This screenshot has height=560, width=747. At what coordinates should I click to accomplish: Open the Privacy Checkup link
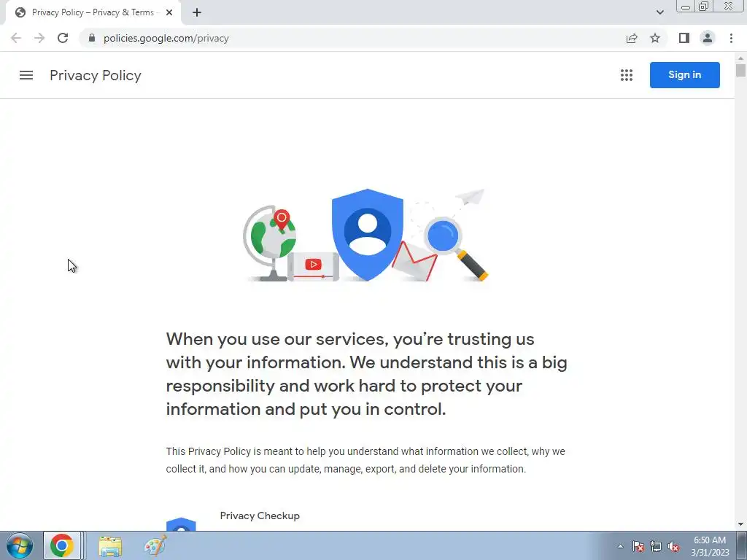pyautogui.click(x=260, y=516)
